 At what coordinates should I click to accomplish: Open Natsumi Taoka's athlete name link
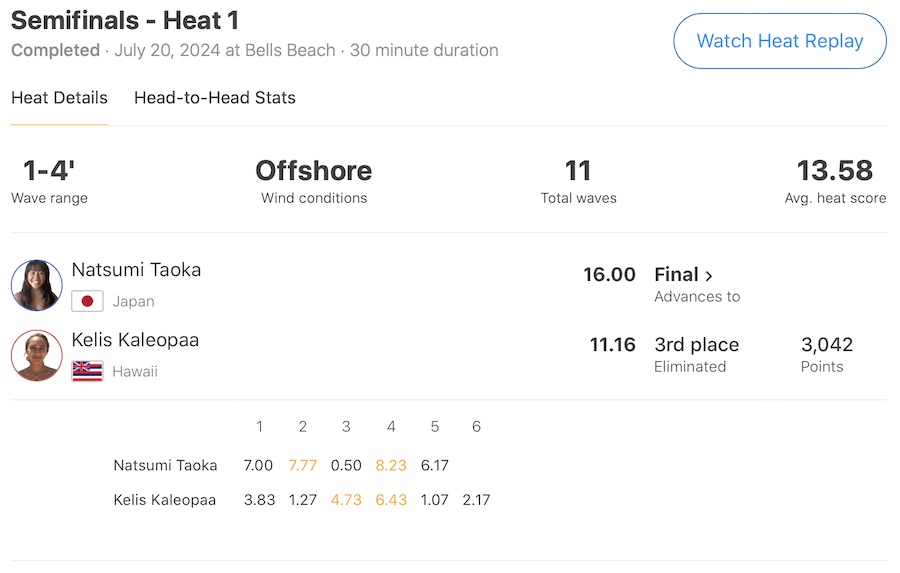136,270
